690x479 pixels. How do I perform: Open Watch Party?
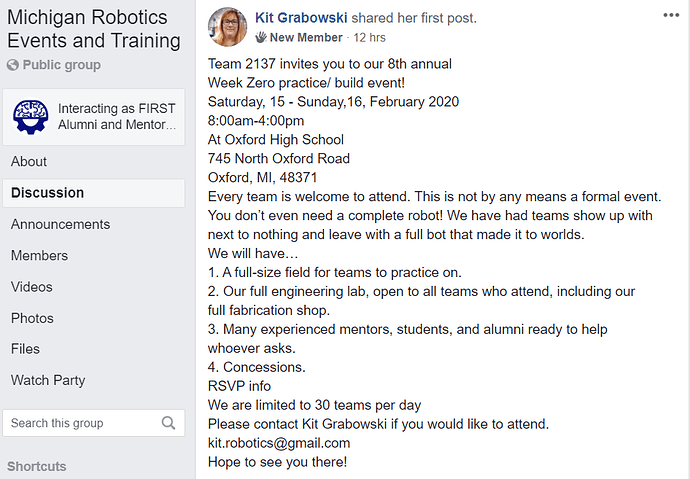(x=48, y=380)
